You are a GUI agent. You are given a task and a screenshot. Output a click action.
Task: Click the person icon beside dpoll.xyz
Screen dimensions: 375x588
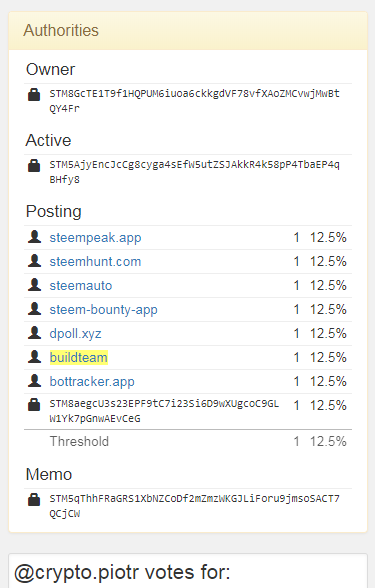point(34,333)
